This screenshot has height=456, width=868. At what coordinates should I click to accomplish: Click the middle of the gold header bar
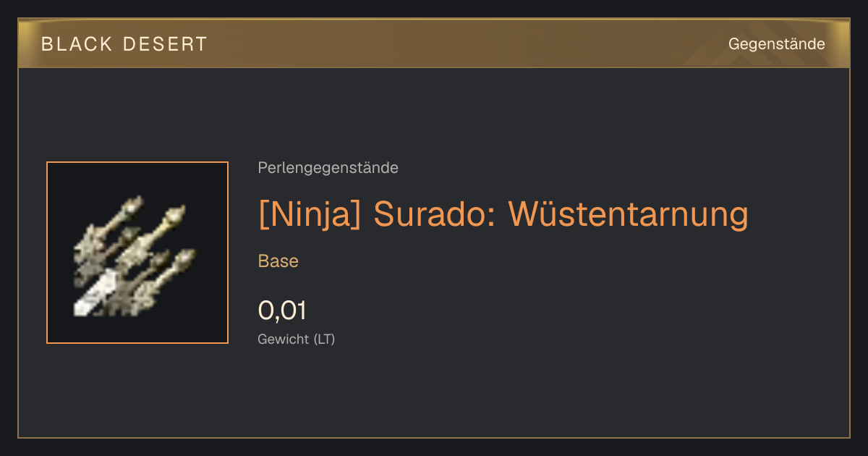[x=434, y=43]
